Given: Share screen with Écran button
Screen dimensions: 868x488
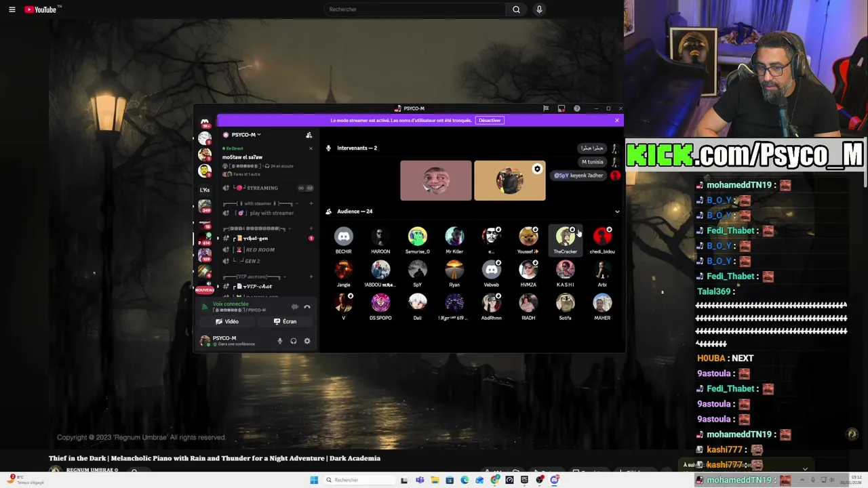Looking at the screenshot, I should (x=285, y=322).
